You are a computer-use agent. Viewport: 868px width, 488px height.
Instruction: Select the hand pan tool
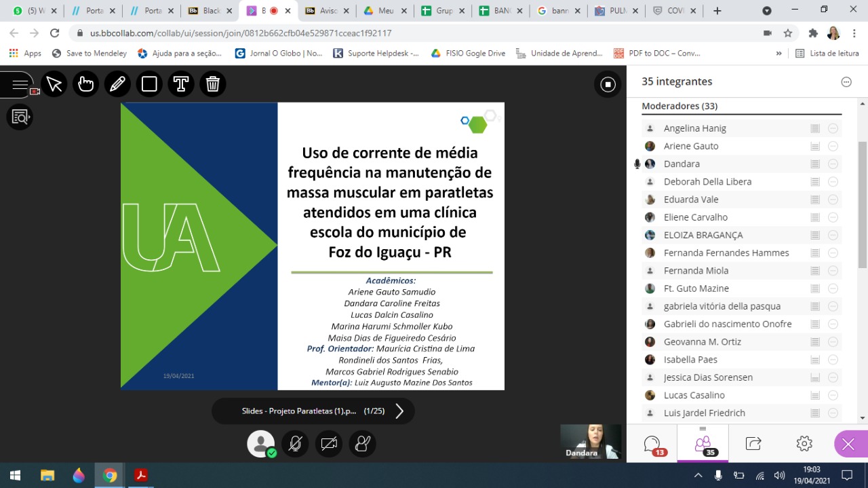(x=86, y=84)
